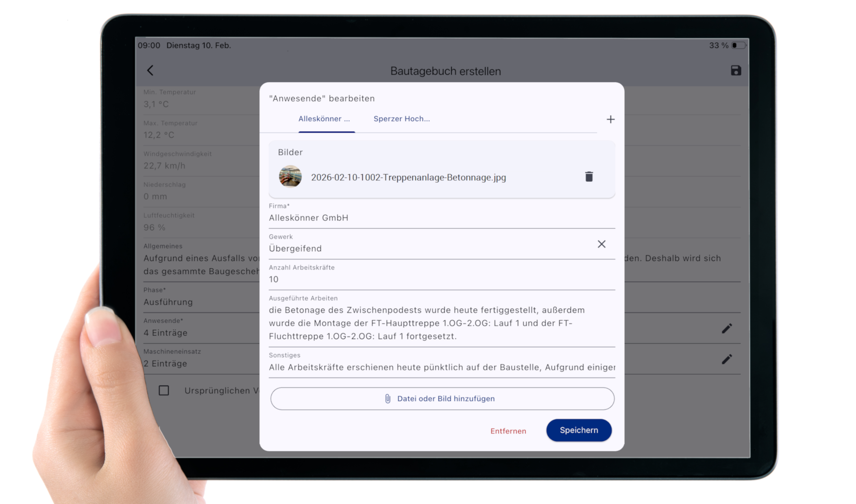Edit Anwesende entries with pencil icon

coord(727,328)
